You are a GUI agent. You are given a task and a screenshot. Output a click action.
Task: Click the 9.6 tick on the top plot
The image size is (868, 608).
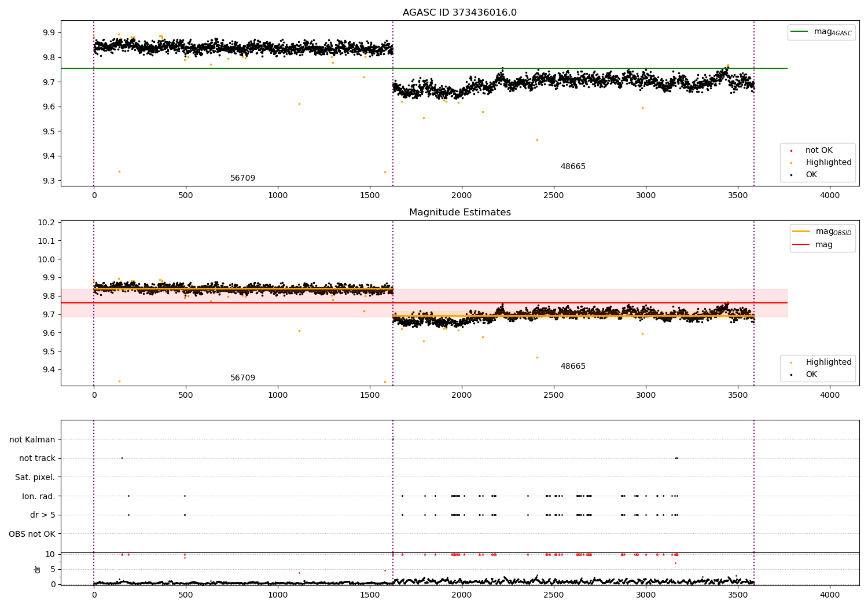pos(49,107)
